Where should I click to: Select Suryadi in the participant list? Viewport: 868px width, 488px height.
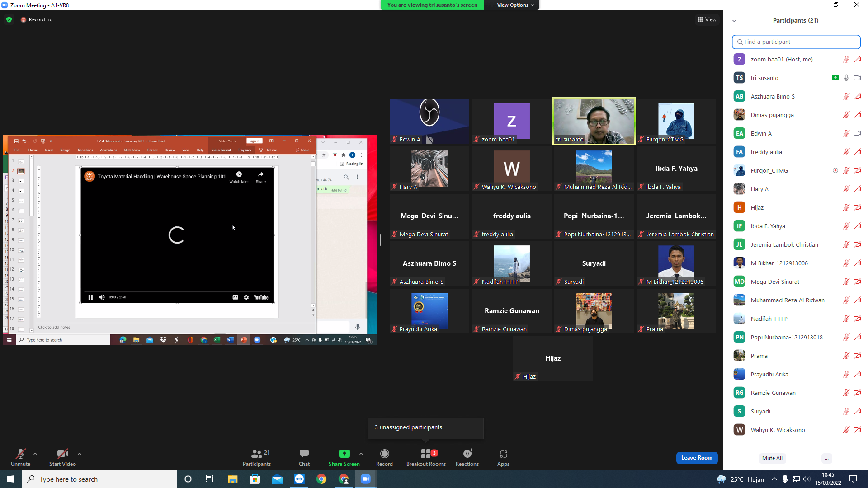(797, 411)
